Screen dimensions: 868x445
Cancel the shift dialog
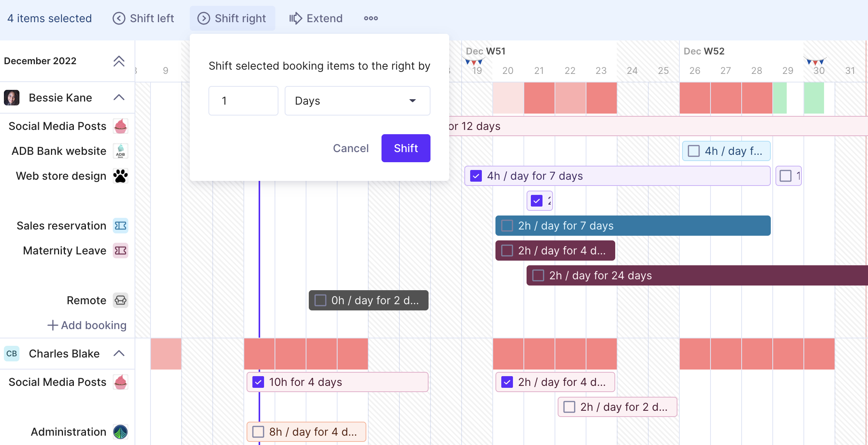351,148
